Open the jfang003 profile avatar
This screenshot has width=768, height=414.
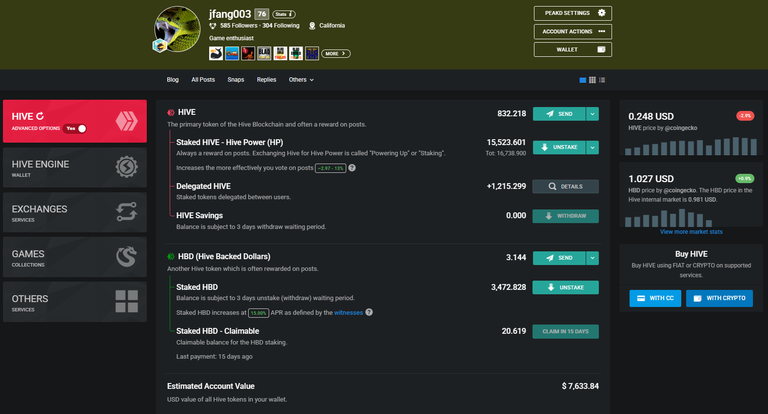tap(177, 29)
